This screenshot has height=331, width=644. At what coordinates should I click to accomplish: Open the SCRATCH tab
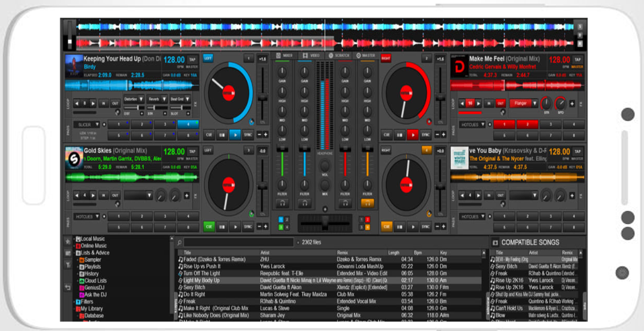[339, 55]
